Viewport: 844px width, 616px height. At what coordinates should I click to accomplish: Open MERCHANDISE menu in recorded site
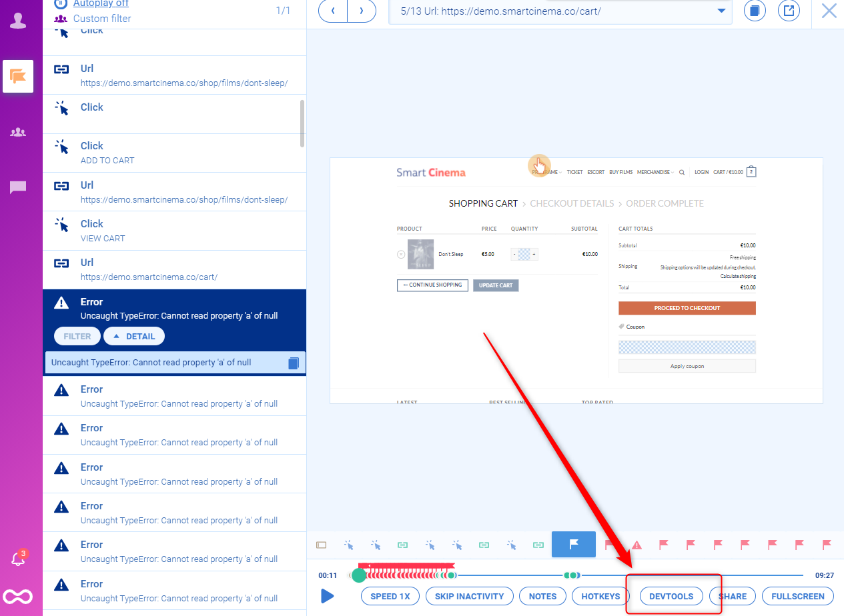(655, 172)
